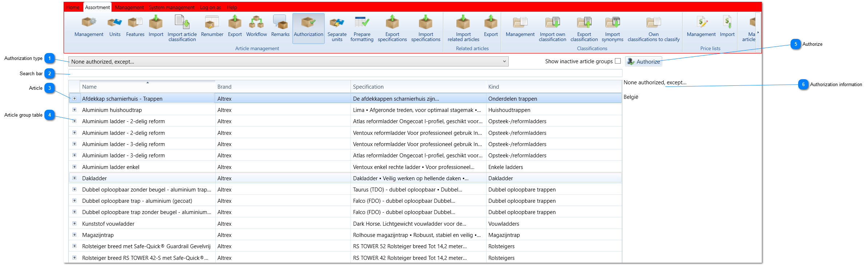This screenshot has height=266, width=868.
Task: Click the Features ribbon icon
Action: pyautogui.click(x=135, y=26)
